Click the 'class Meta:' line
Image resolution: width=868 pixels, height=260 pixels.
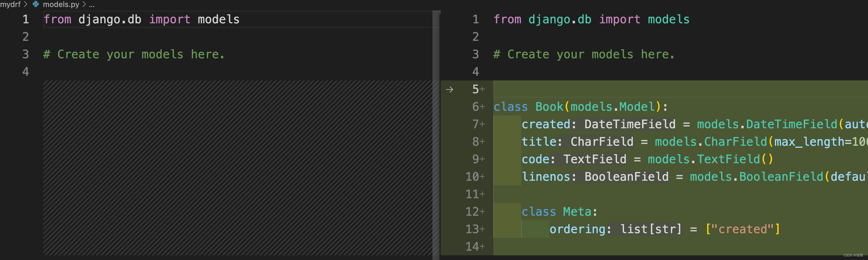pos(559,212)
